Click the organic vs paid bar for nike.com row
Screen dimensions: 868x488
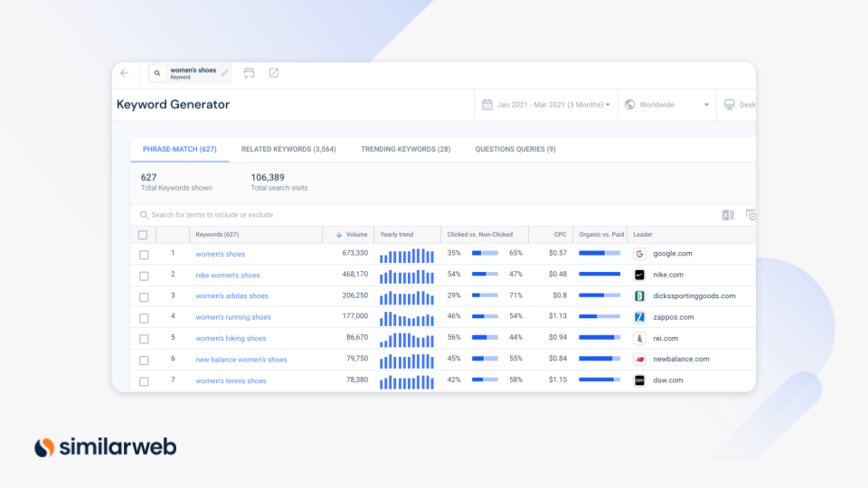point(599,274)
